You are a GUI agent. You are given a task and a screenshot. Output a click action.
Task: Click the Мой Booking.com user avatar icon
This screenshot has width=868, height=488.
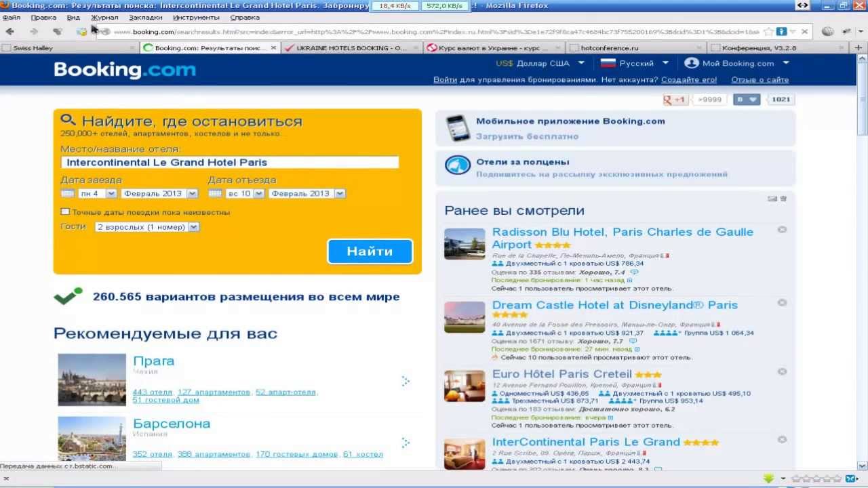pyautogui.click(x=691, y=63)
